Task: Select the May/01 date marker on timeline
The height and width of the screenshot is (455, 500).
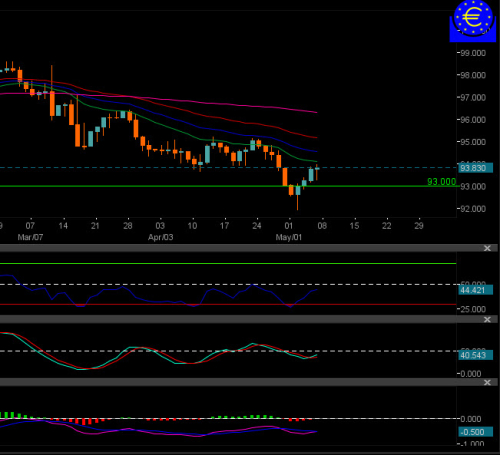Action: (288, 237)
